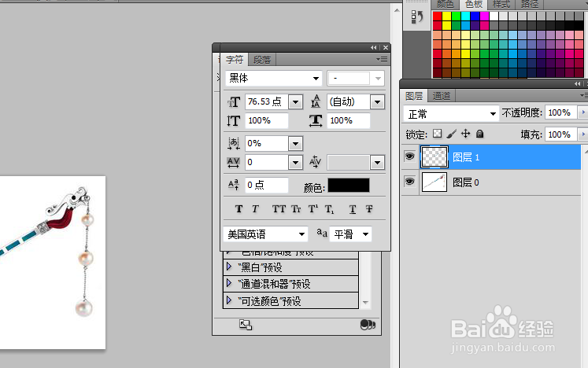The height and width of the screenshot is (368, 588).
Task: Lock all with padlock icon
Action: pos(479,134)
